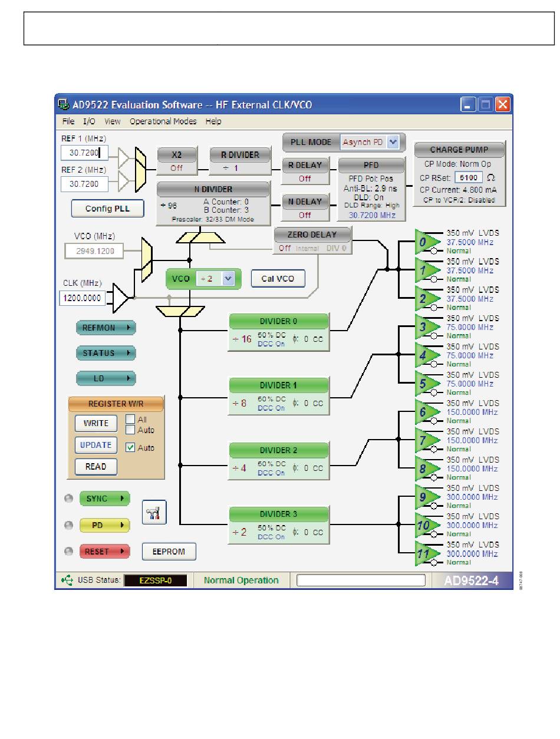
Task: Open the Operational Modes menu
Action: coord(163,121)
